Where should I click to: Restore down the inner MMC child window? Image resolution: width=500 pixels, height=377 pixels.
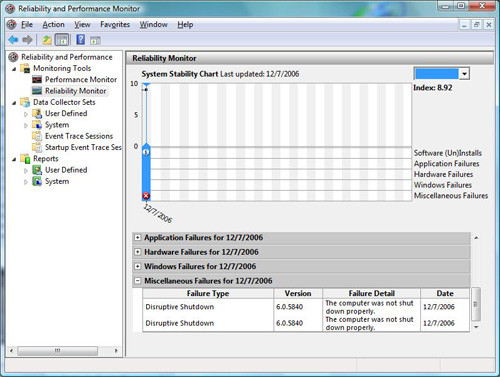point(477,24)
